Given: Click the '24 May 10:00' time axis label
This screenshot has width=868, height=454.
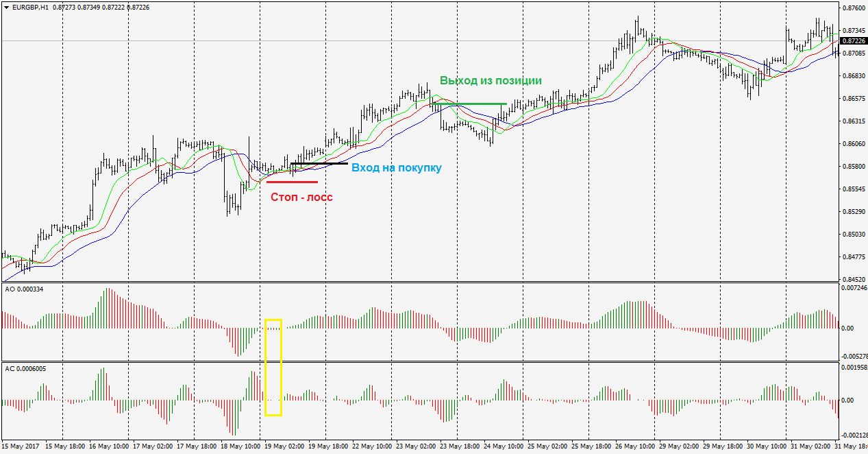Looking at the screenshot, I should click(505, 446).
